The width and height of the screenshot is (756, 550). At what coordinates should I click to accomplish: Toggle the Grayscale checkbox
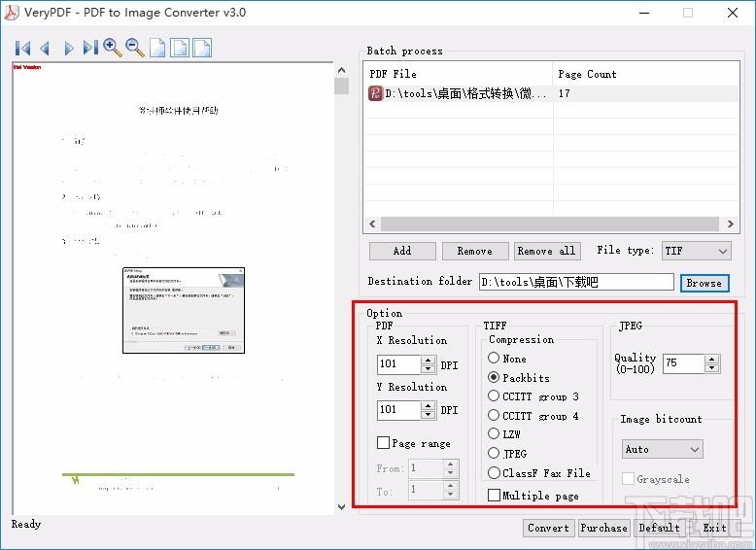coord(628,479)
